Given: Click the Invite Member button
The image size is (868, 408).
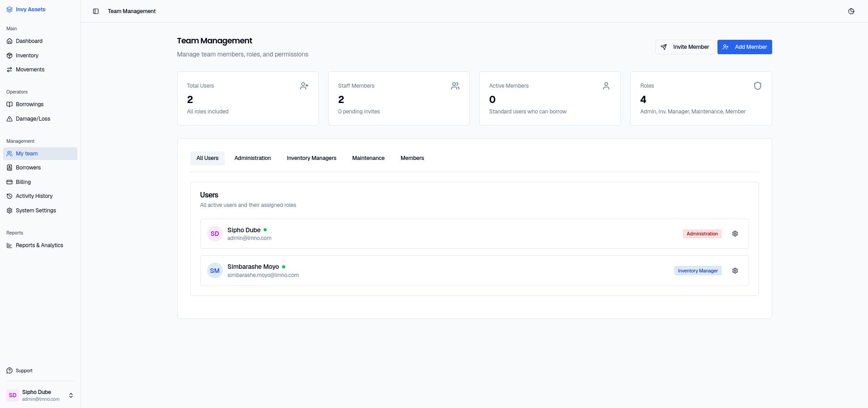Looking at the screenshot, I should (x=685, y=47).
